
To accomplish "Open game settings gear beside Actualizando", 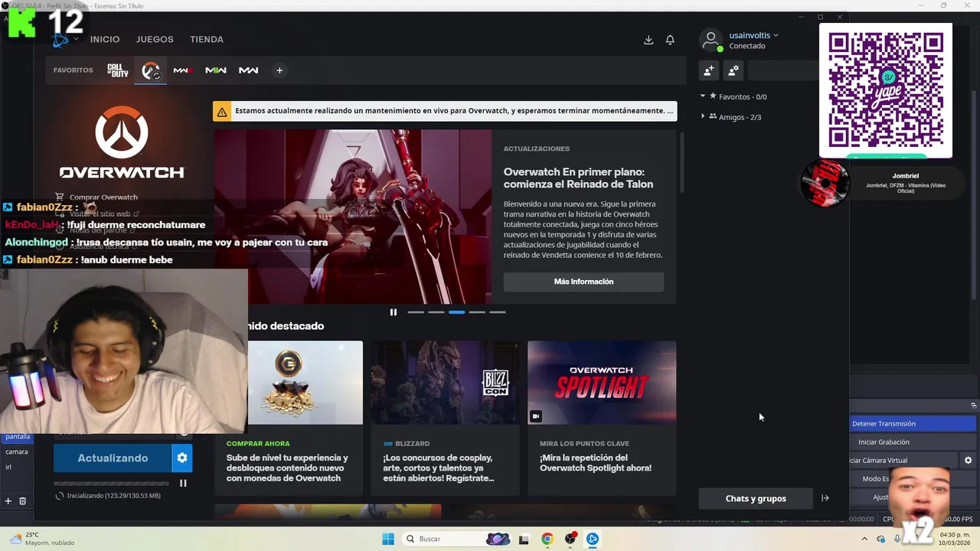I will (182, 458).
